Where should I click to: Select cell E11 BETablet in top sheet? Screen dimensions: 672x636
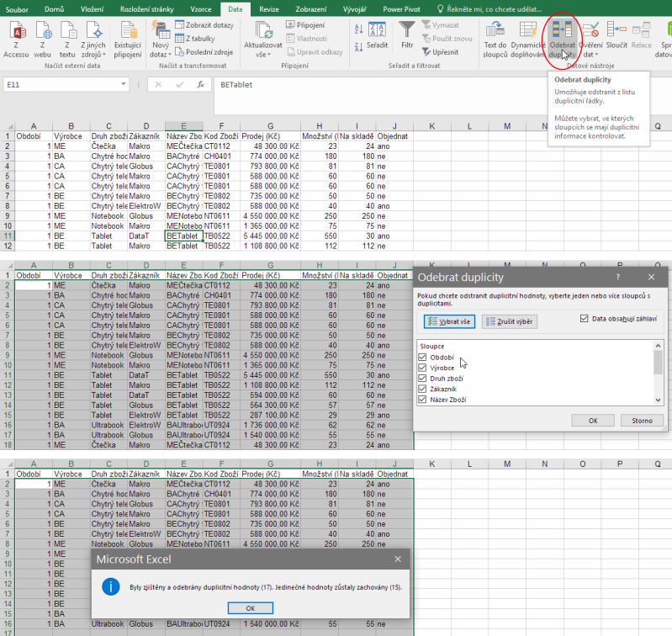[184, 236]
